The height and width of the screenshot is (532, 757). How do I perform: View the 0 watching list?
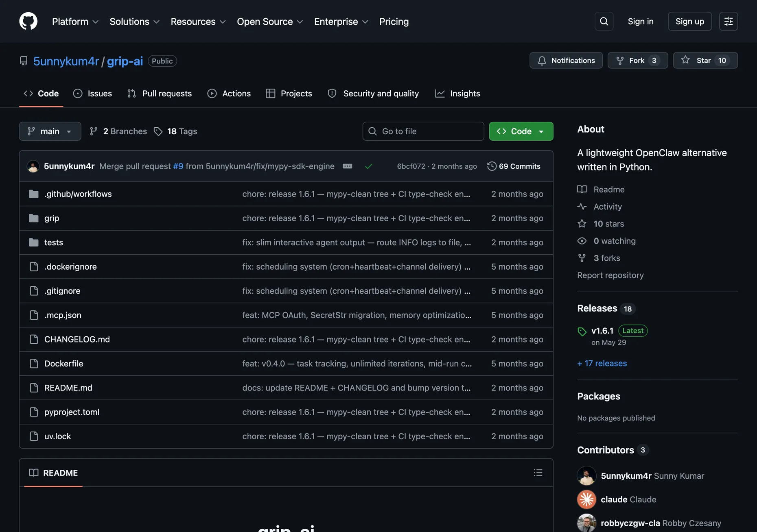(x=606, y=241)
